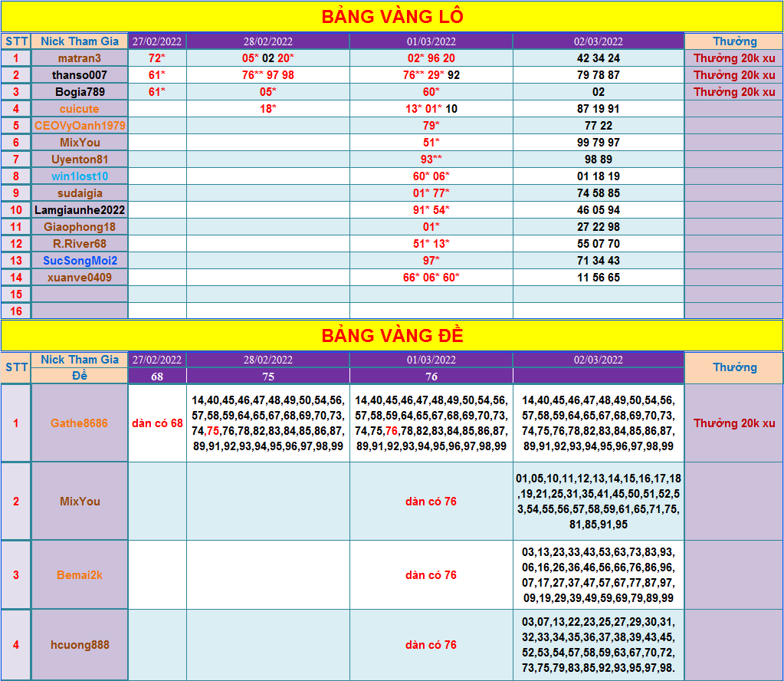Click cell '18*' in the cuicute row
This screenshot has width=784, height=681.
268,109
